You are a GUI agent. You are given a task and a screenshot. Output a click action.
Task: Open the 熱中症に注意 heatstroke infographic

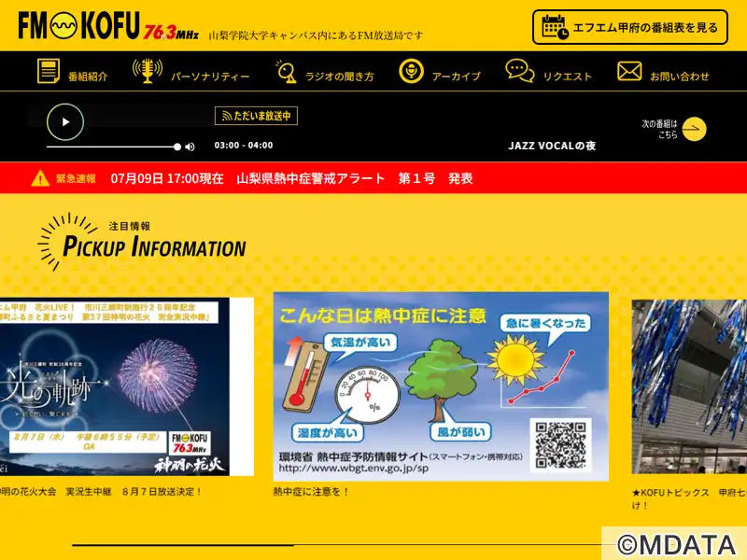(x=441, y=386)
